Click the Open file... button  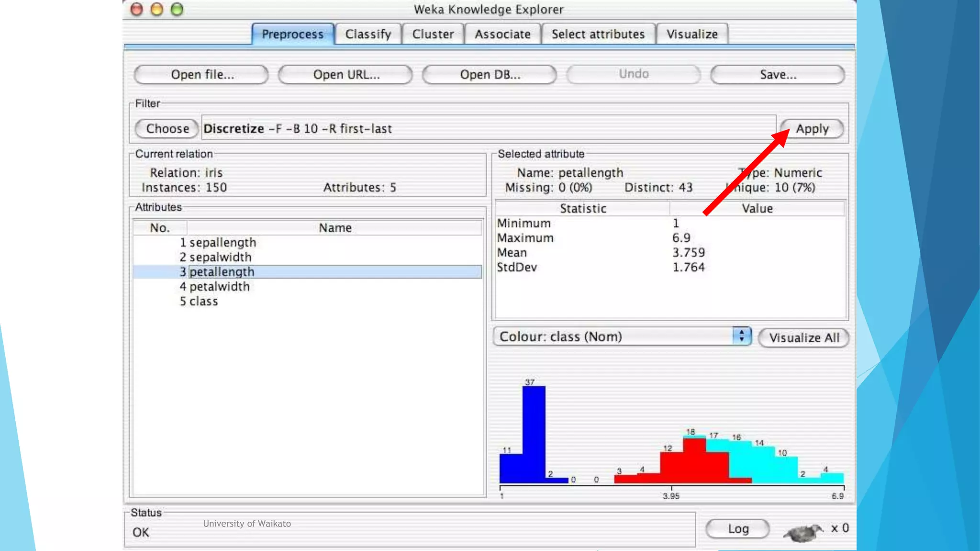202,75
